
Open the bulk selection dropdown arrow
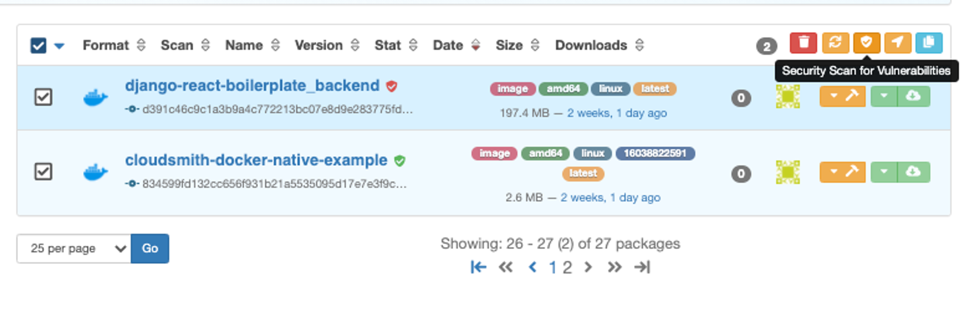(x=59, y=46)
